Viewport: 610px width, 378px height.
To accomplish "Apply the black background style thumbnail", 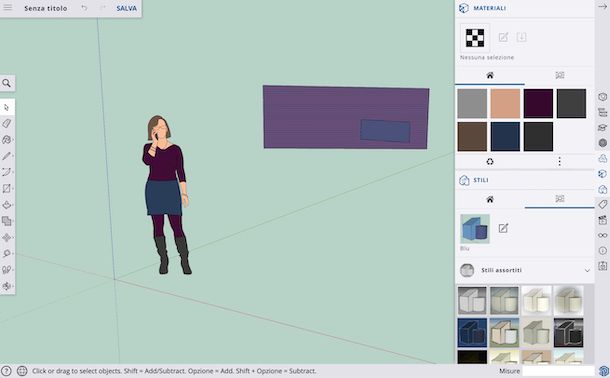I will coord(472,357).
